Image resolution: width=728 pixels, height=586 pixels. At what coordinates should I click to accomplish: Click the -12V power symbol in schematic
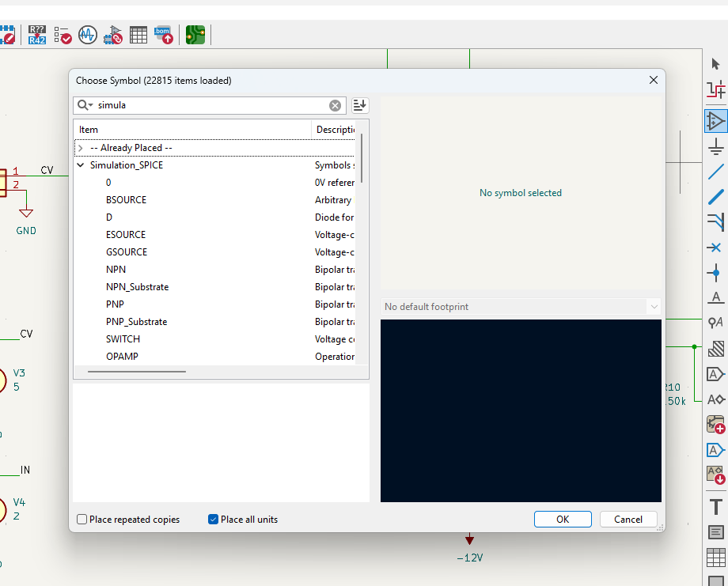470,550
